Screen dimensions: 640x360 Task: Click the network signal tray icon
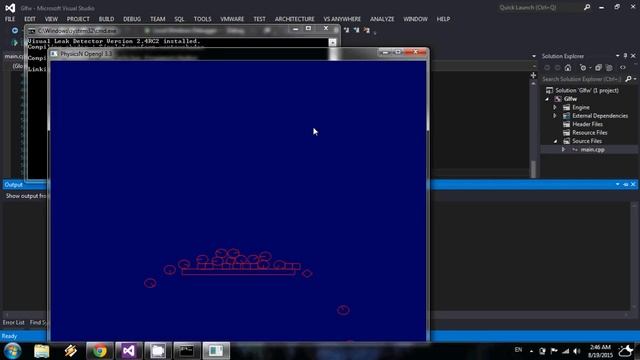[x=565, y=351]
